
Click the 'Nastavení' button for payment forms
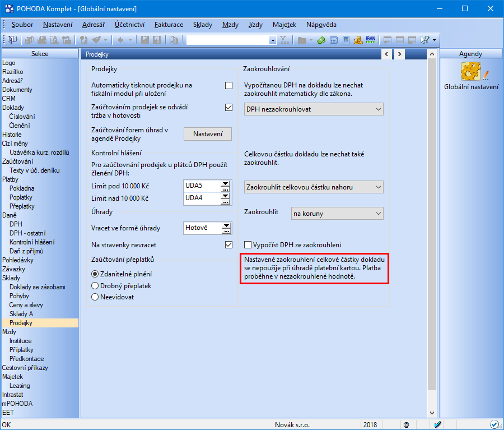coord(208,134)
